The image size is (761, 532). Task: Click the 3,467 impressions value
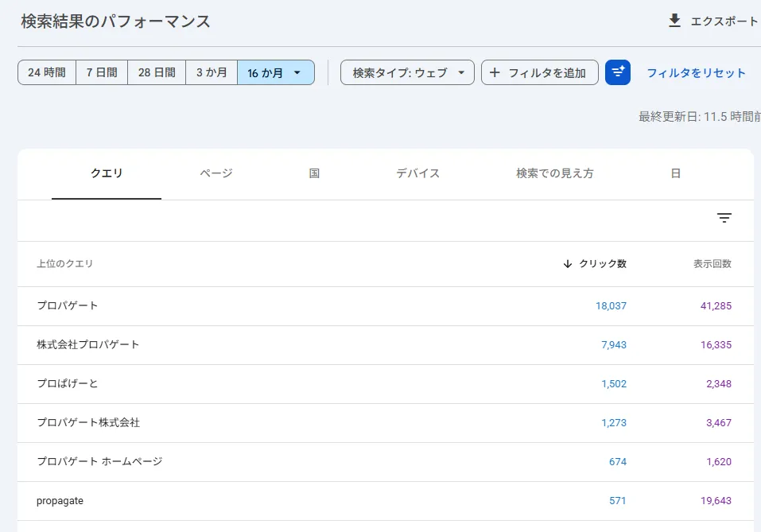coord(719,423)
